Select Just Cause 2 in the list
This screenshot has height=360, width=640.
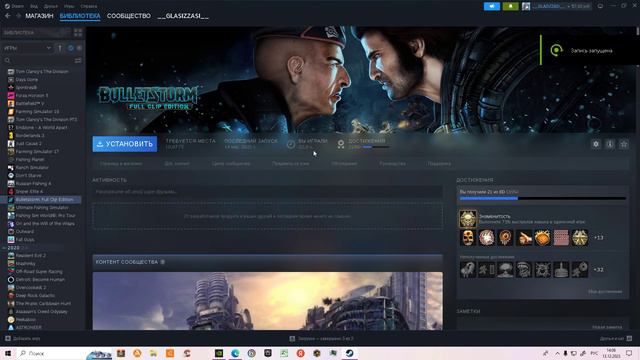(29, 144)
